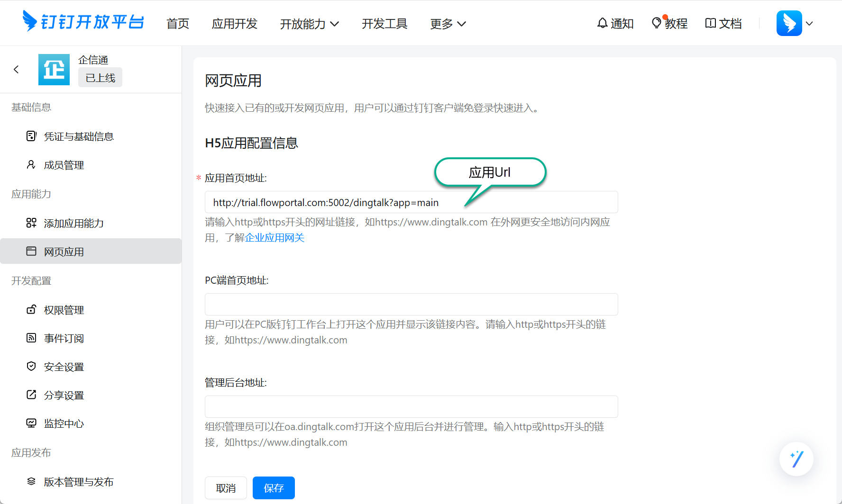Click the 分享设置 share icon
This screenshot has width=842, height=504.
[31, 395]
